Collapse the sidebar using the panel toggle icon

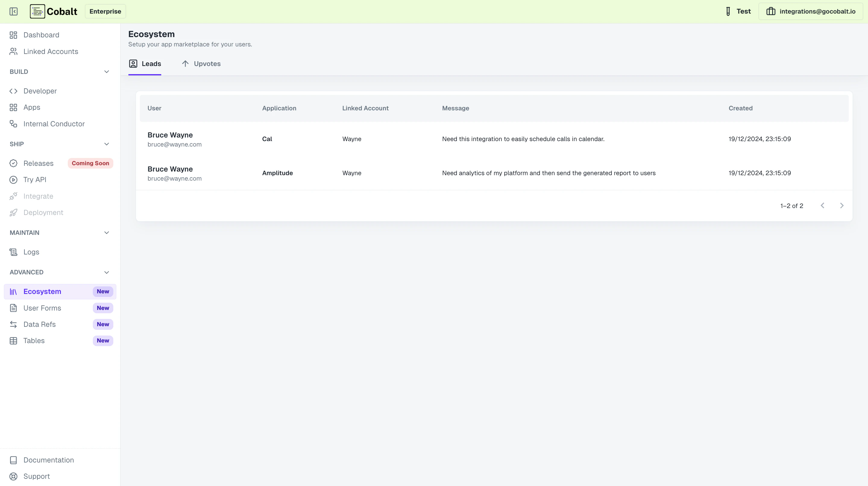14,11
